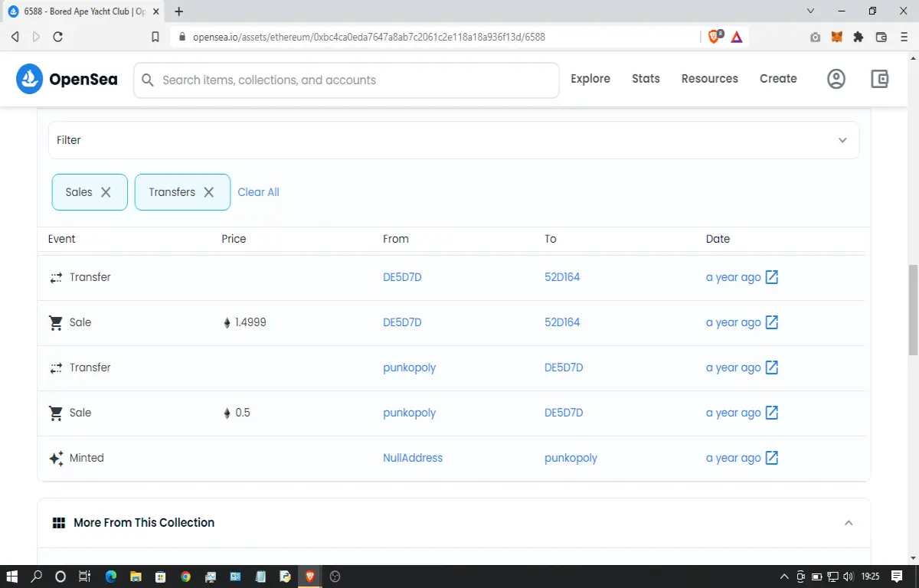
Task: Click the taskbar clock showing 19:25
Action: pyautogui.click(x=869, y=577)
